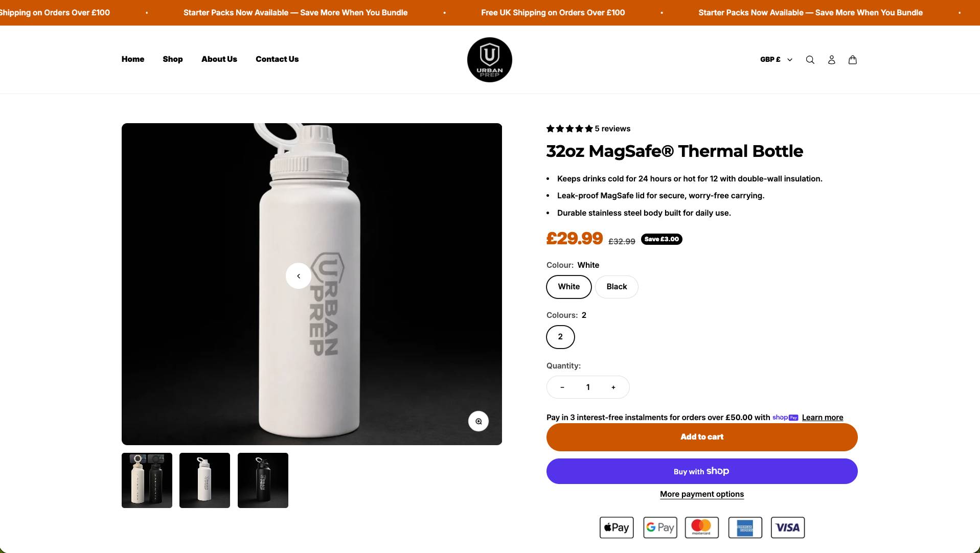Click Learn more about Shop Pay instalments

point(822,418)
